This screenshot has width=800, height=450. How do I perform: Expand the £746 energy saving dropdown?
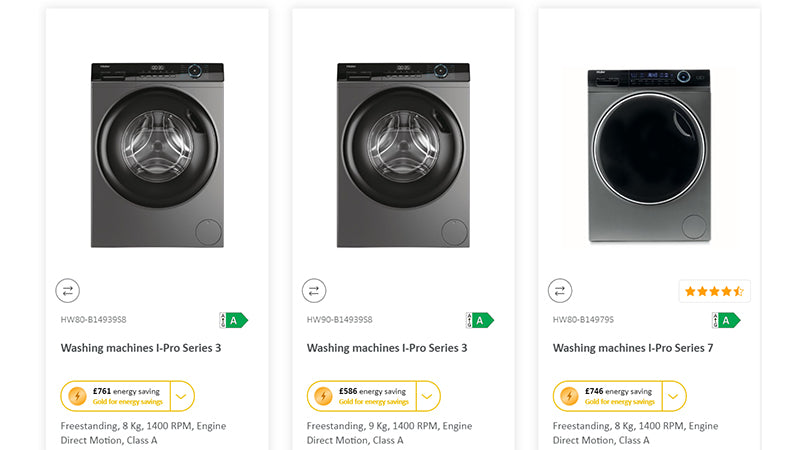coord(674,396)
